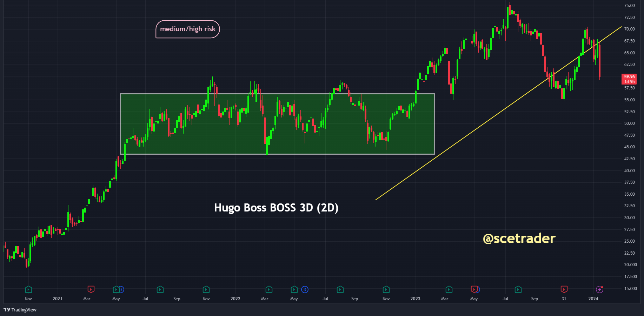The image size is (644, 316).
Task: Select the 'Hugo Boss BOSS 3D (2D)' text annotation
Action: click(276, 208)
